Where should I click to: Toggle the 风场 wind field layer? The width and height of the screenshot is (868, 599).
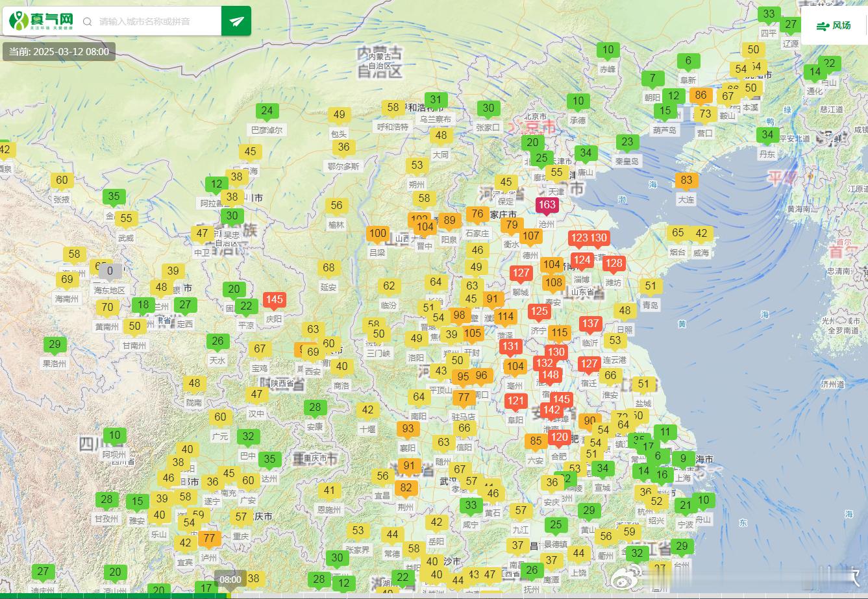pos(834,25)
